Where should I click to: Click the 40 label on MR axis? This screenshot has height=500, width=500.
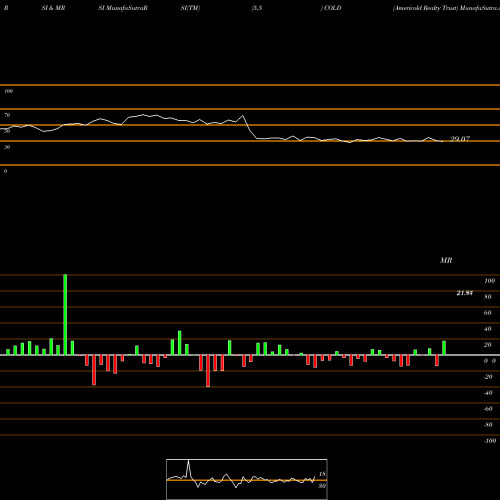pyautogui.click(x=488, y=329)
